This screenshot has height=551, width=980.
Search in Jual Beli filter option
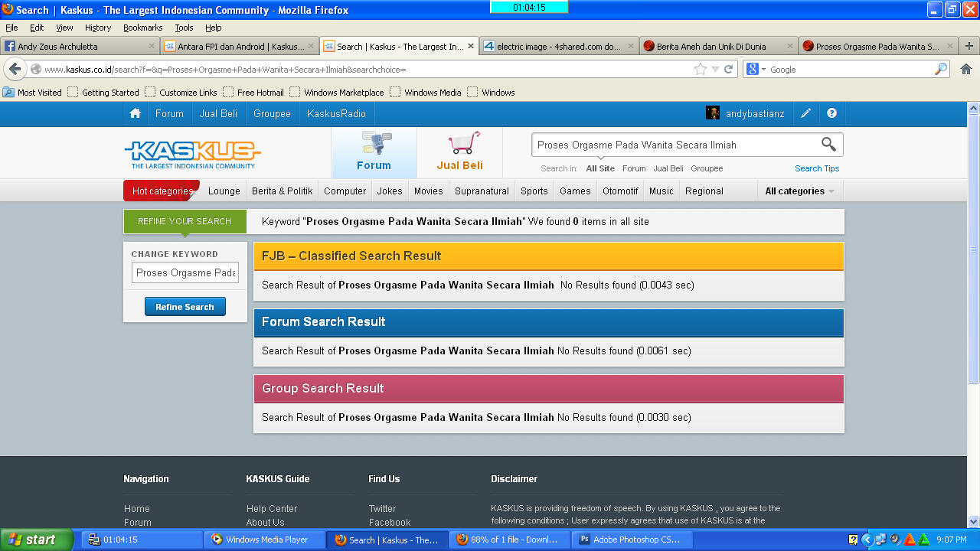click(668, 168)
